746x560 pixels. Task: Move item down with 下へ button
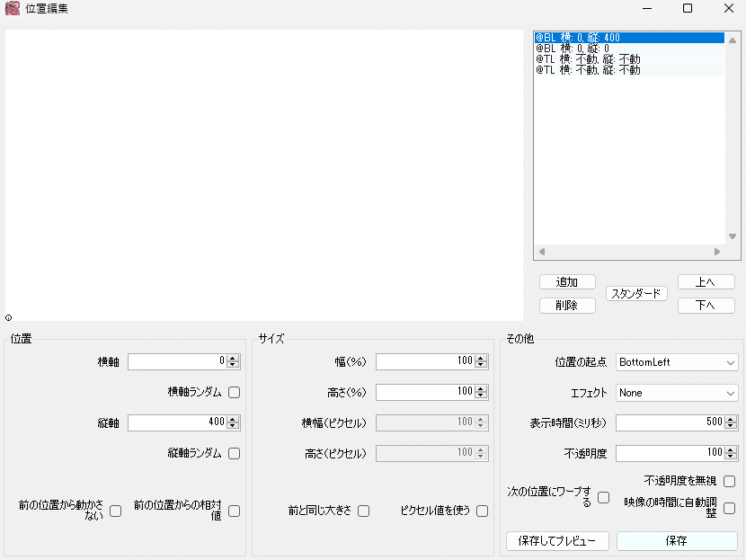[706, 306]
